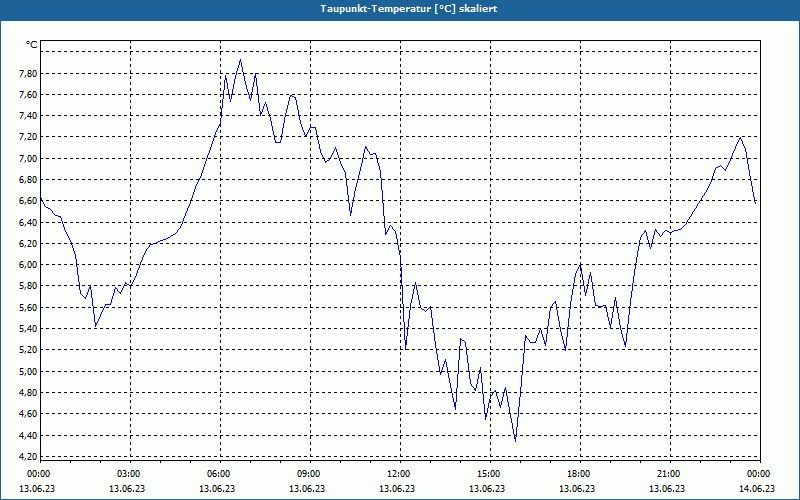Click the 13.06.23 date under first 00:00

click(37, 488)
